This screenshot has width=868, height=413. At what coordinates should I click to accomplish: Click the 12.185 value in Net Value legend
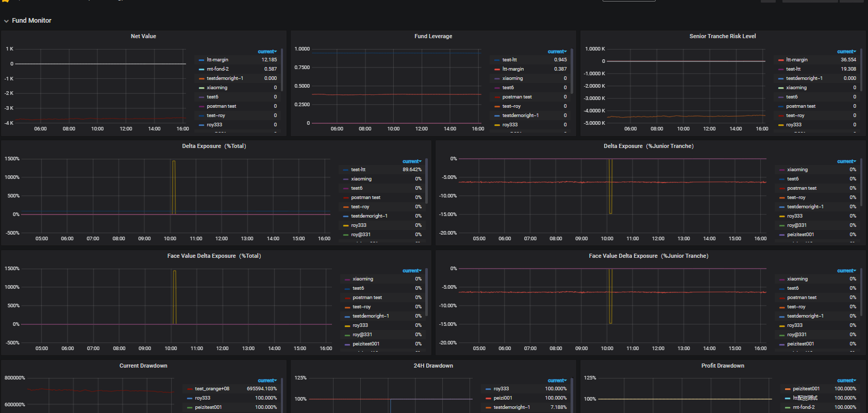pos(269,60)
